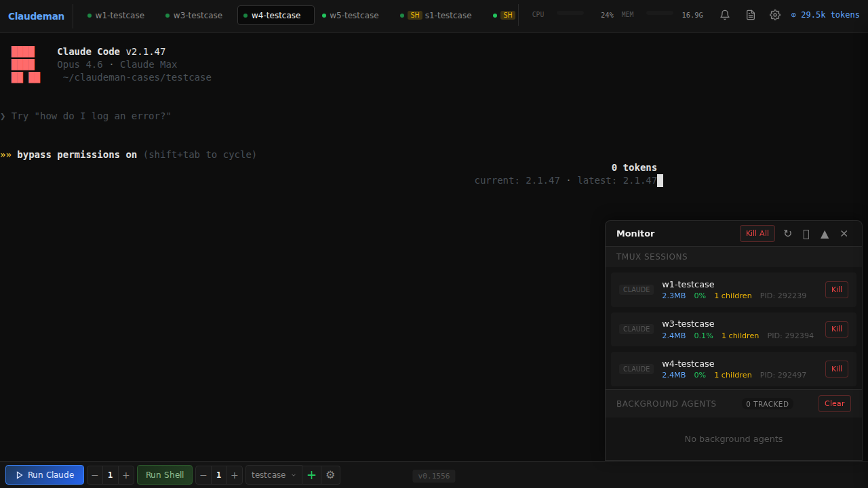Click the TMUX SESSIONS heading
The image size is (868, 488).
coord(652,257)
